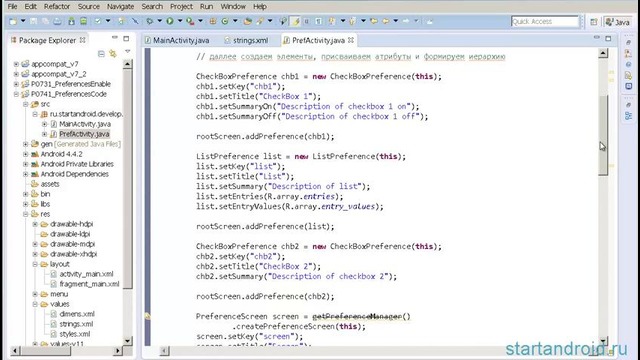This screenshot has height=360, width=640.
Task: Click the Previous Annotation icon
Action: pyautogui.click(x=353, y=21)
